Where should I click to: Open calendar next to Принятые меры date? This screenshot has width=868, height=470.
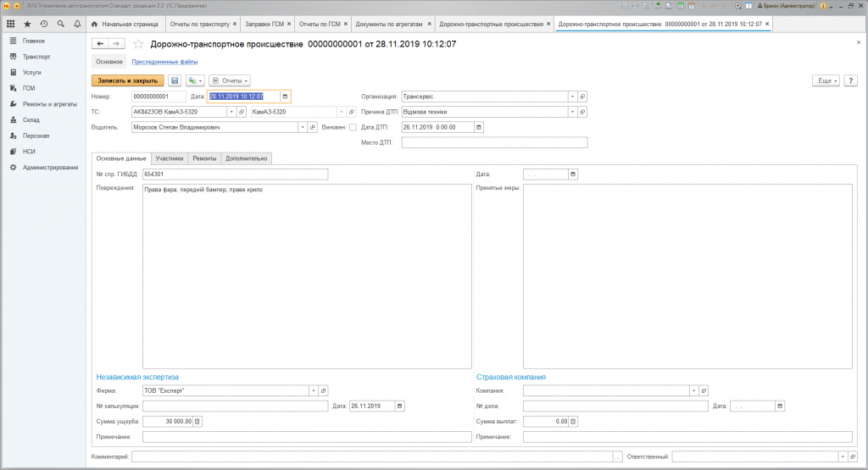click(x=573, y=174)
